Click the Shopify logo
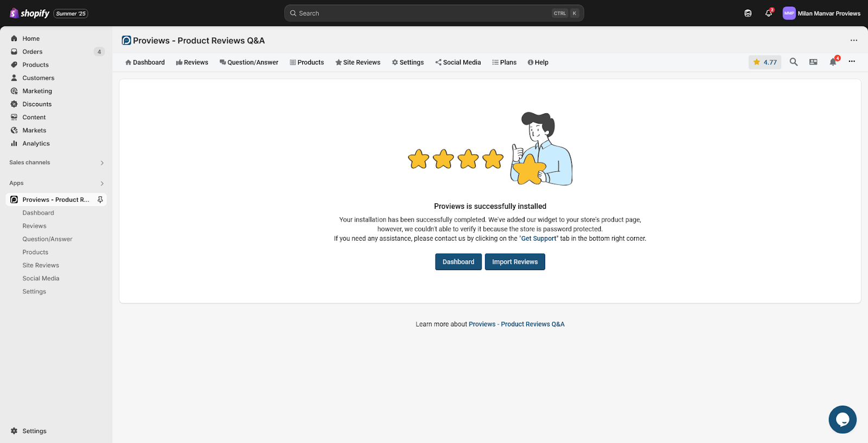The width and height of the screenshot is (868, 443). 30,14
